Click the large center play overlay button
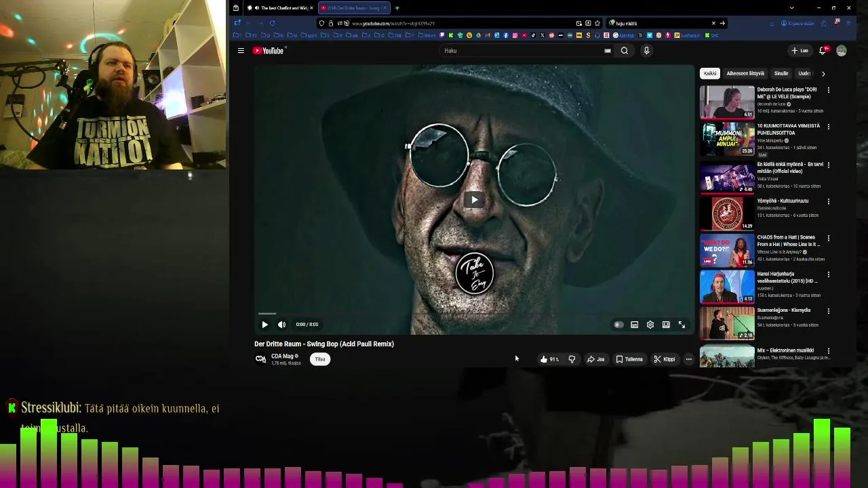The image size is (868, 488). coord(474,200)
